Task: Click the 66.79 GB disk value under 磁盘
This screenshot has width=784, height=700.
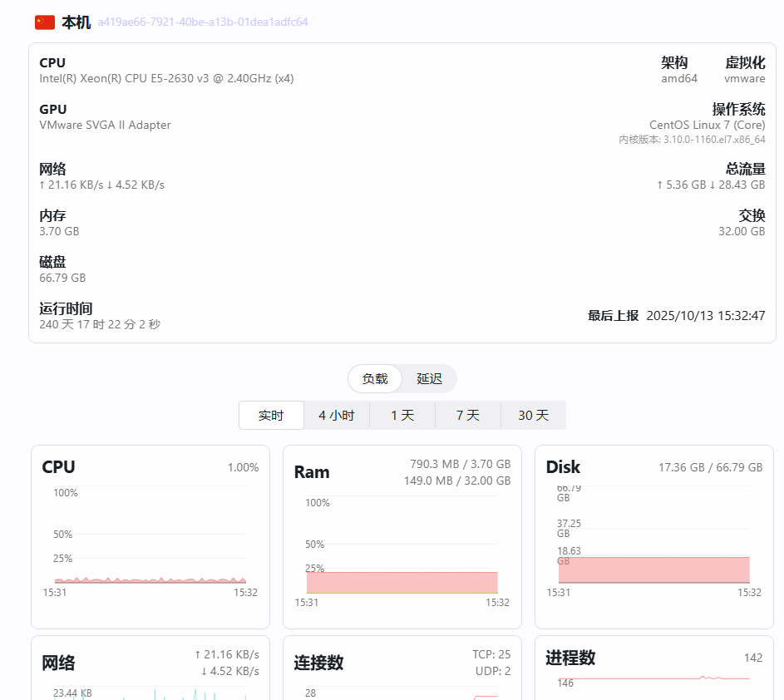Action: click(62, 278)
